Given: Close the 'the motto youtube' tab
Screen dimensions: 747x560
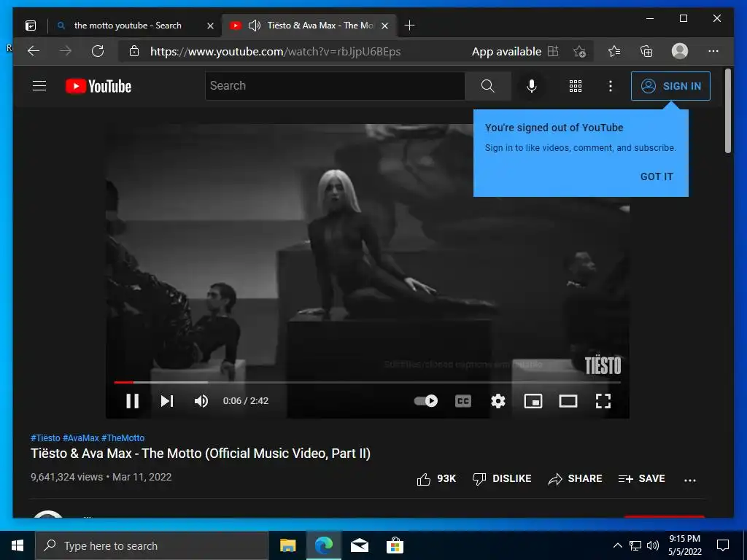Looking at the screenshot, I should point(210,26).
